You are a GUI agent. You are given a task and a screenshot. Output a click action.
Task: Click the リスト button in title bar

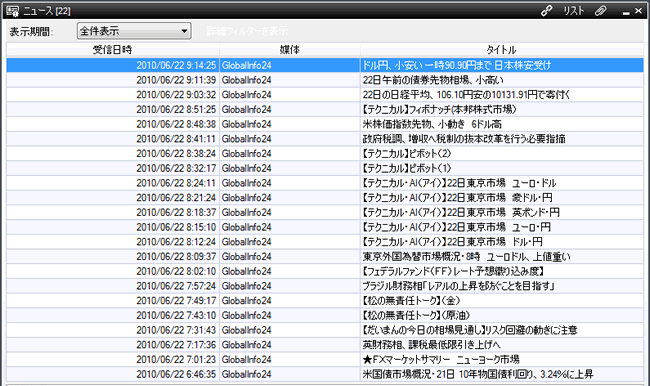pos(574,11)
